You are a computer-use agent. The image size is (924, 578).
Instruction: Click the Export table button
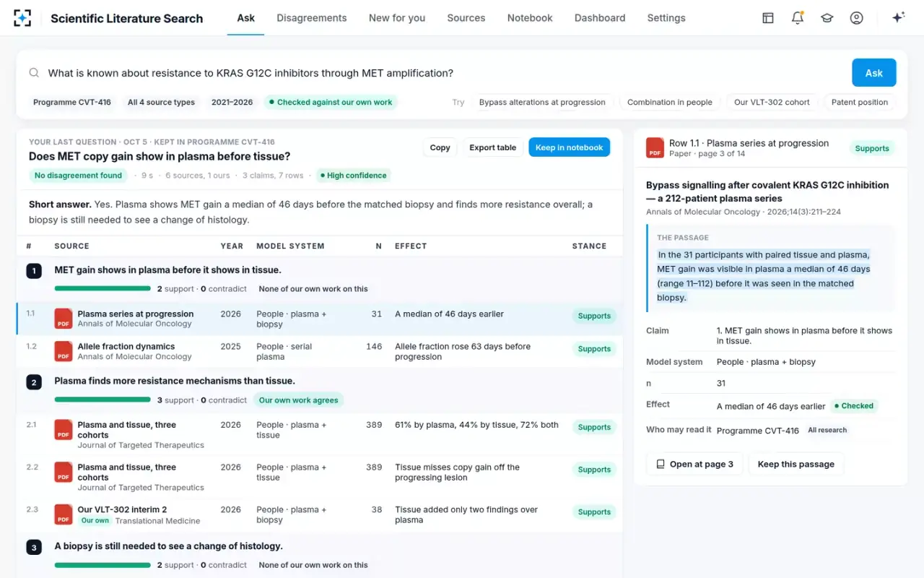click(493, 147)
